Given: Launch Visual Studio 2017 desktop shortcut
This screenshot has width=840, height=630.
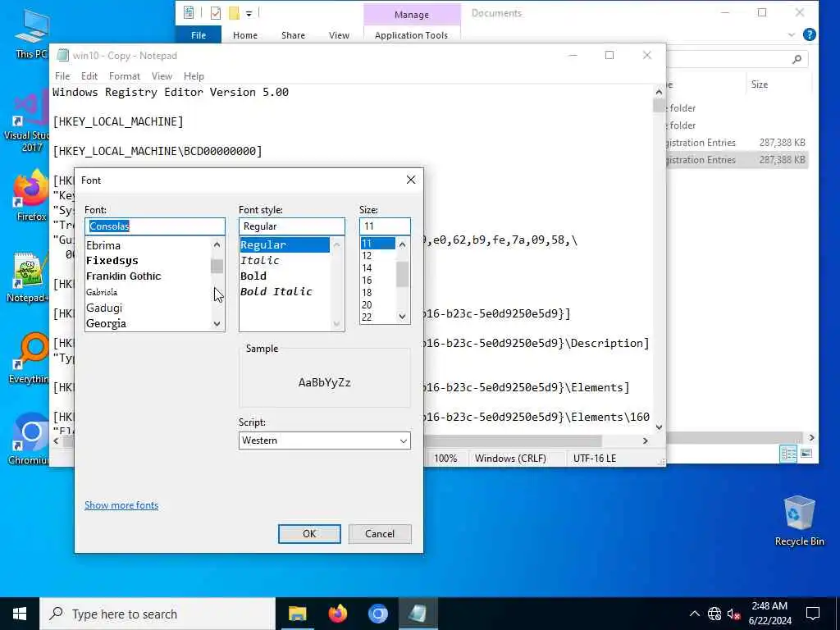Looking at the screenshot, I should (27, 122).
